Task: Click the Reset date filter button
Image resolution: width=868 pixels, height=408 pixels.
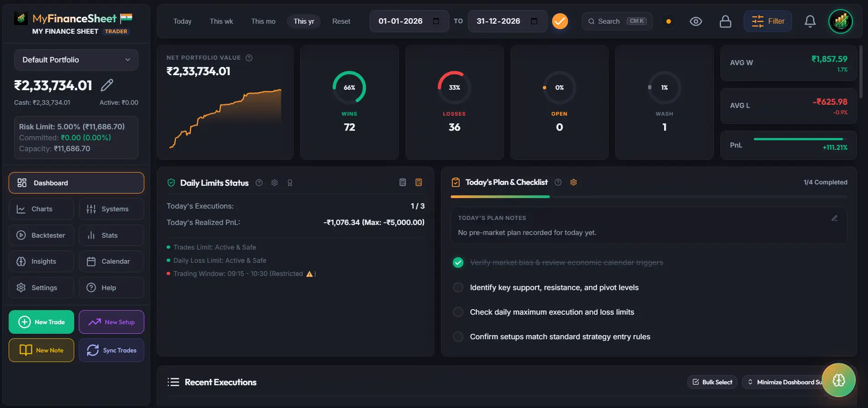Action: coord(341,21)
